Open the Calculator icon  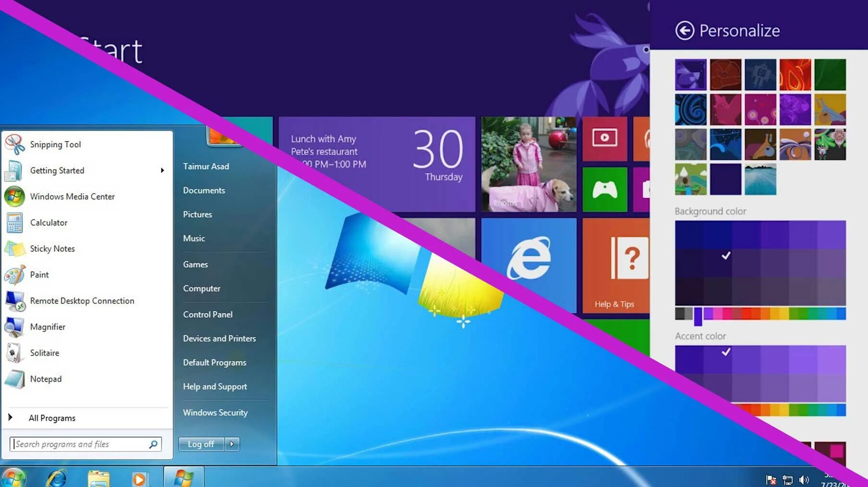pyautogui.click(x=14, y=223)
